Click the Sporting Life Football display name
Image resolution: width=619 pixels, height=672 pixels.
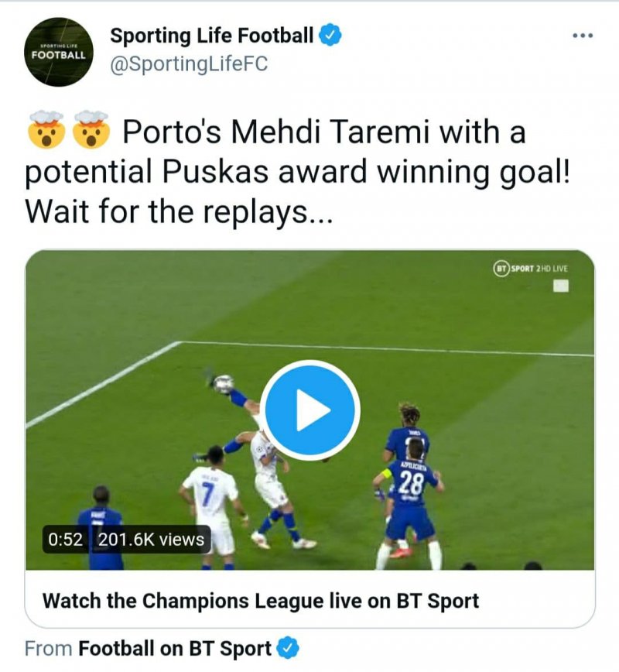tap(211, 35)
